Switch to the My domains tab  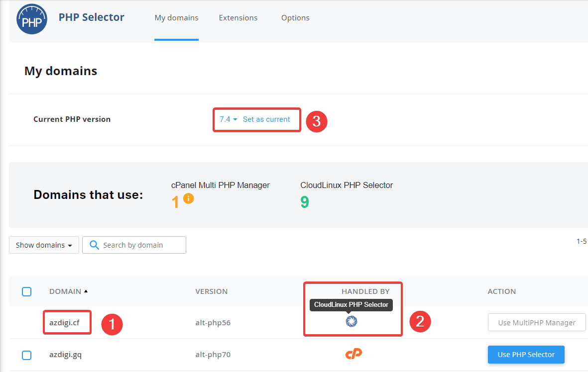tap(176, 18)
